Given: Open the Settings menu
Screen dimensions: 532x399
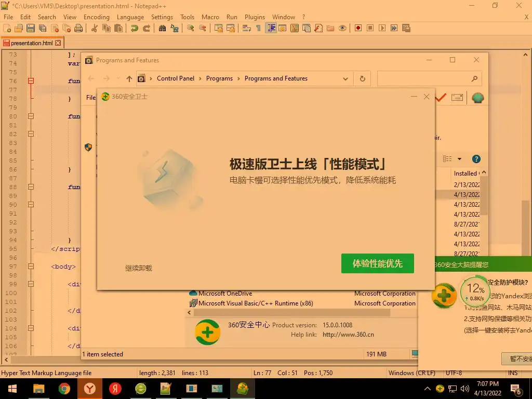Looking at the screenshot, I should click(162, 17).
